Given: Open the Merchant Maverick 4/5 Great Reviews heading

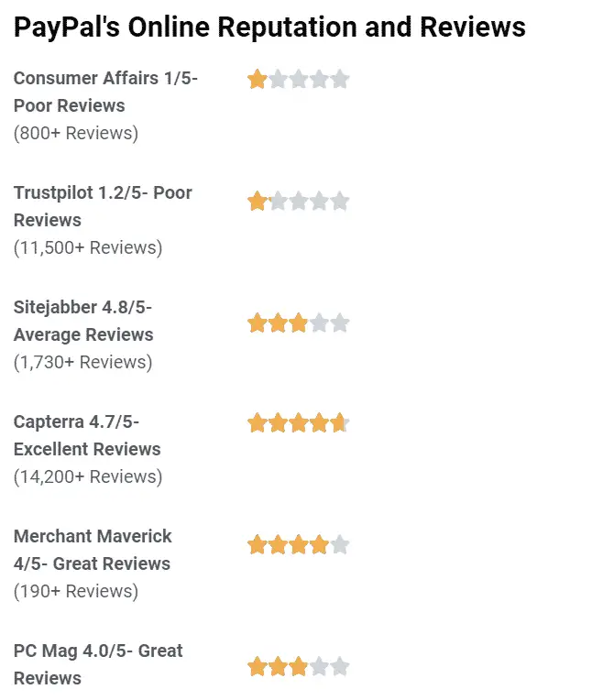Looking at the screenshot, I should [x=93, y=550].
